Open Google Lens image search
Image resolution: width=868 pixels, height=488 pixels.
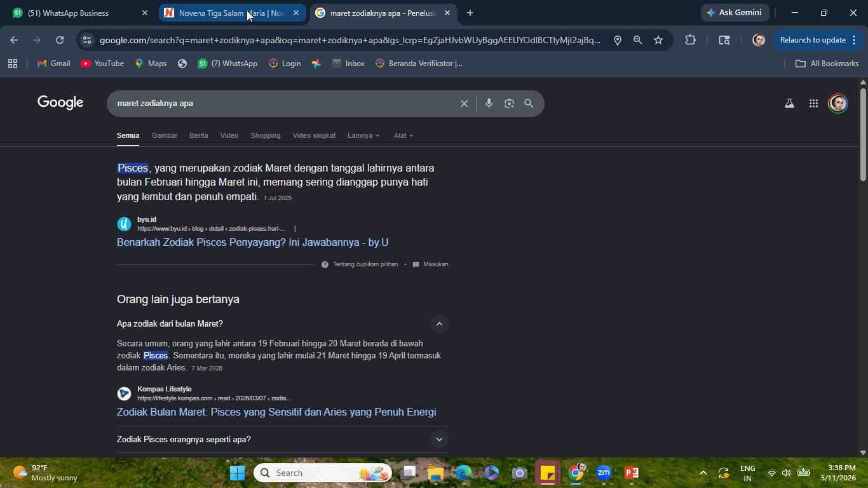click(509, 104)
